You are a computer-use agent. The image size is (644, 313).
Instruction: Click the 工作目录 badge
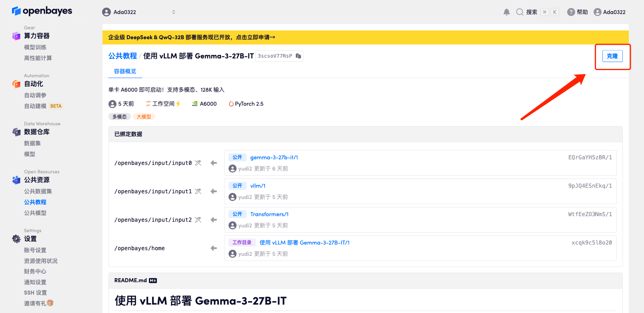tap(242, 243)
